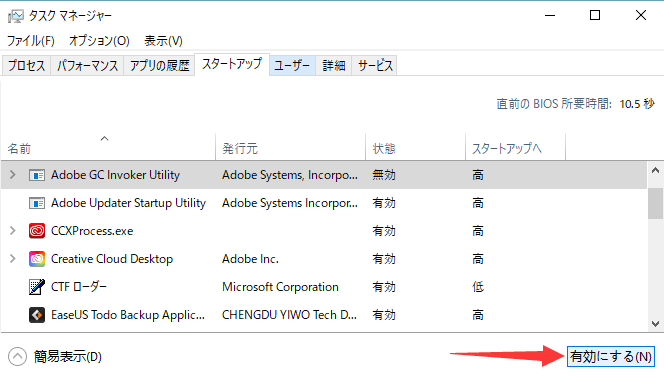
Task: Click the CCXProcess.exe red icon
Action: click(37, 231)
